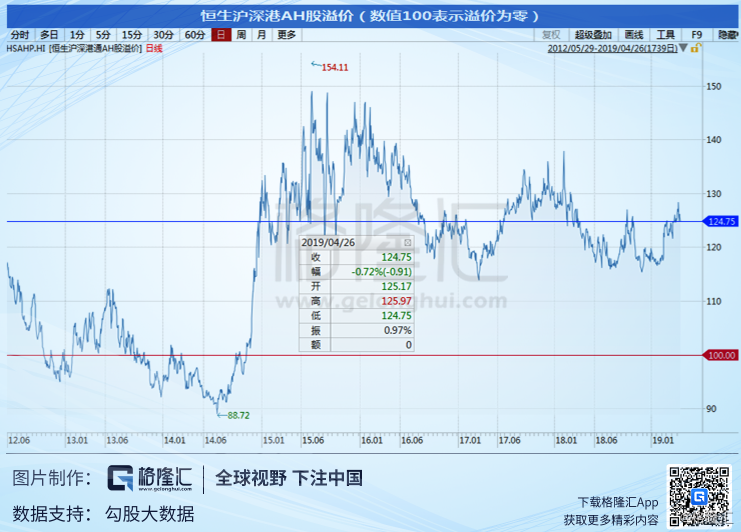Click the 复权 adjustment button
741x532 pixels.
click(x=551, y=35)
